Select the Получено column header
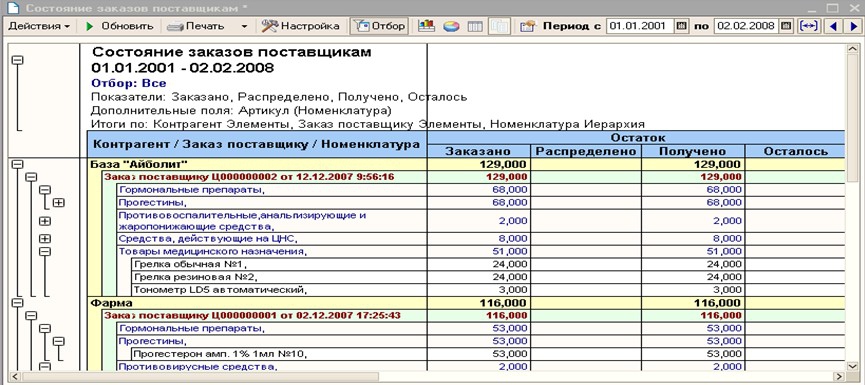Screen dimensions: 865x385 click(x=693, y=151)
